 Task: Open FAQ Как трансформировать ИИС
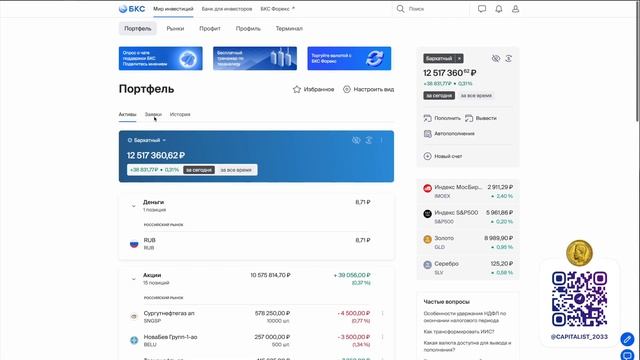[459, 332]
